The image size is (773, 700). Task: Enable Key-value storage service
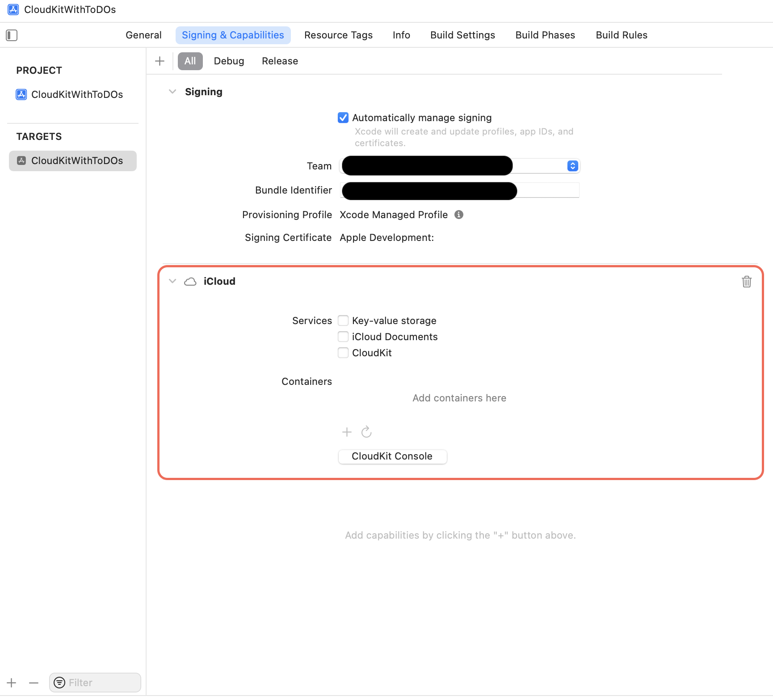pos(343,320)
